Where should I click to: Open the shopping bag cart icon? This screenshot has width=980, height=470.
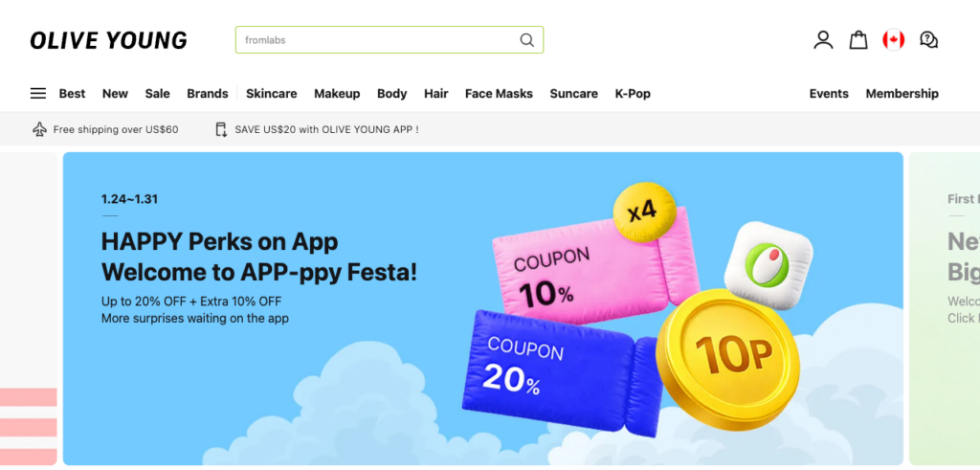click(858, 40)
